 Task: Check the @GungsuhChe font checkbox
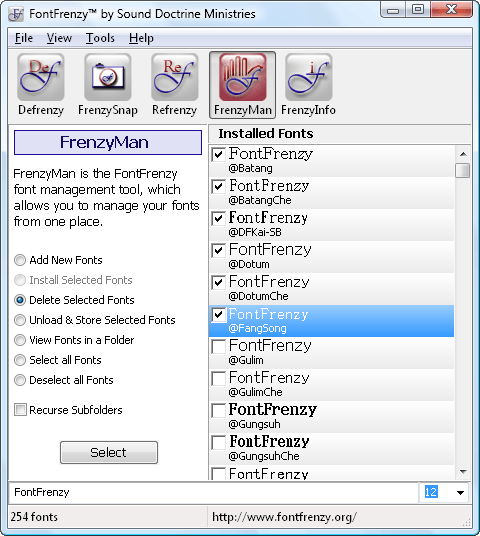click(218, 442)
